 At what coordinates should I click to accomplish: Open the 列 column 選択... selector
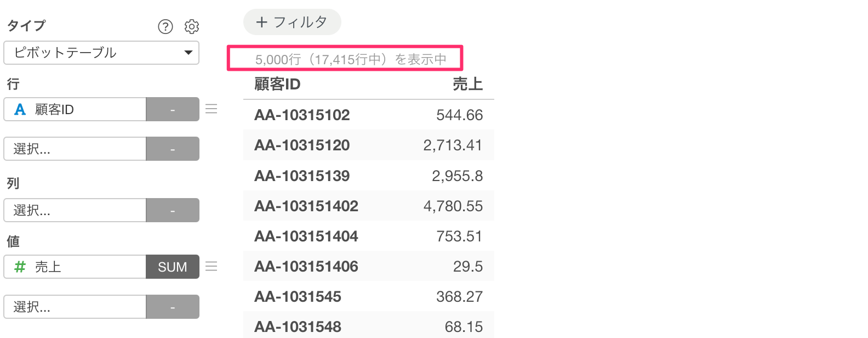[75, 210]
